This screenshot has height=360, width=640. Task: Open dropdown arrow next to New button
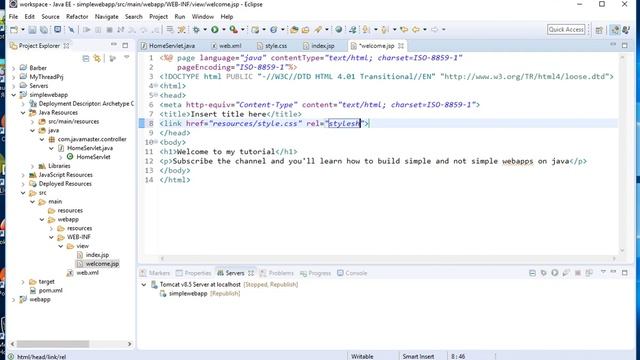(23, 29)
